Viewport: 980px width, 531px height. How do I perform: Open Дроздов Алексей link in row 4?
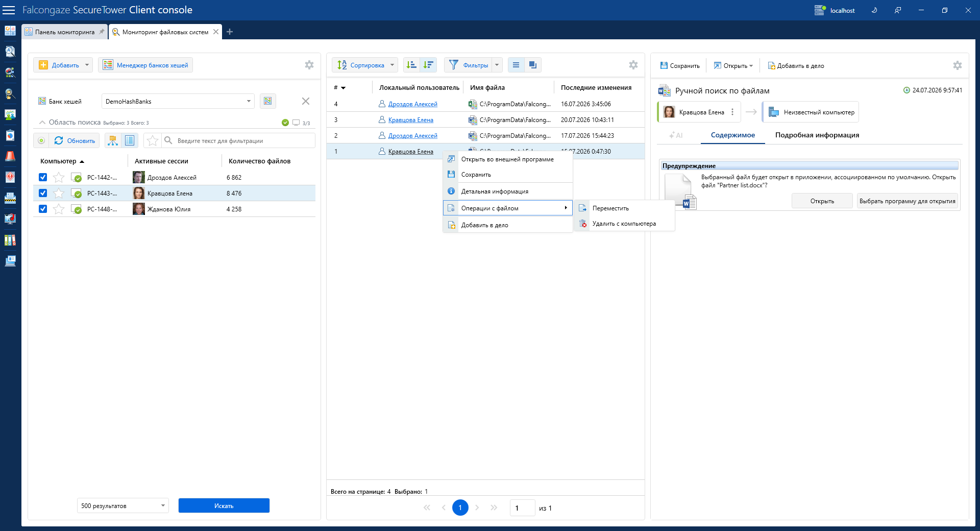(x=412, y=104)
